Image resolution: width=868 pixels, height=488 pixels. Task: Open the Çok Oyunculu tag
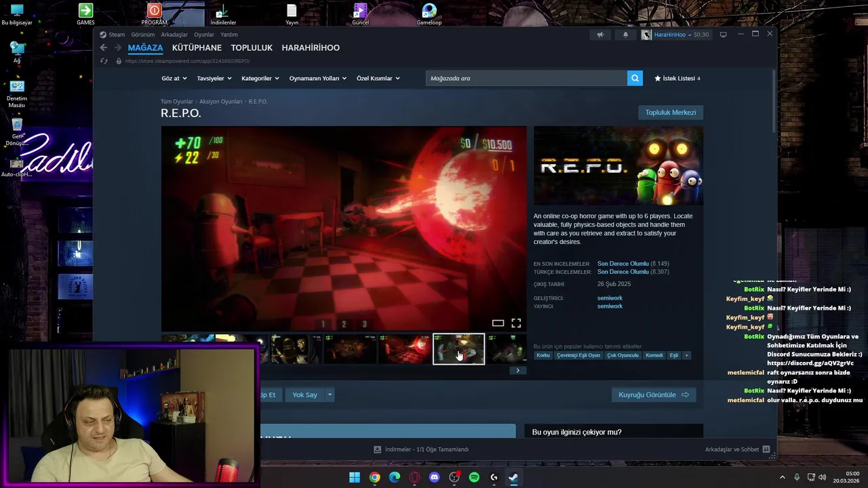pos(623,355)
